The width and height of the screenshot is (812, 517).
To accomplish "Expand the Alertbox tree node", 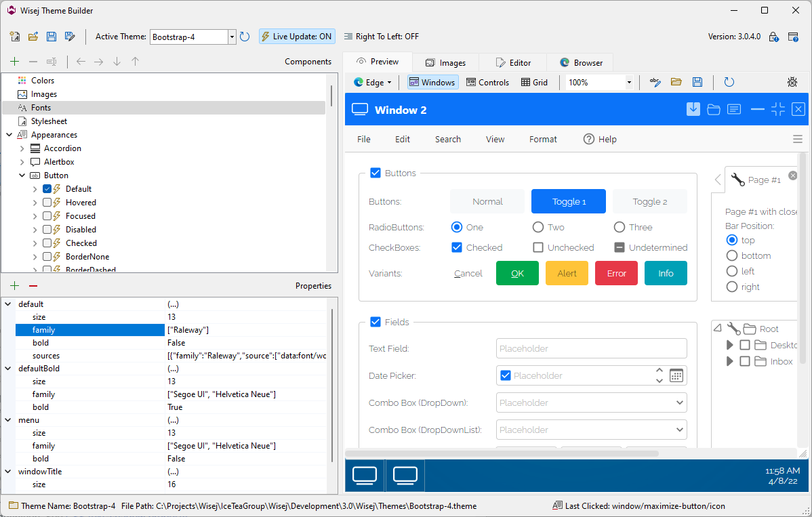I will point(22,161).
